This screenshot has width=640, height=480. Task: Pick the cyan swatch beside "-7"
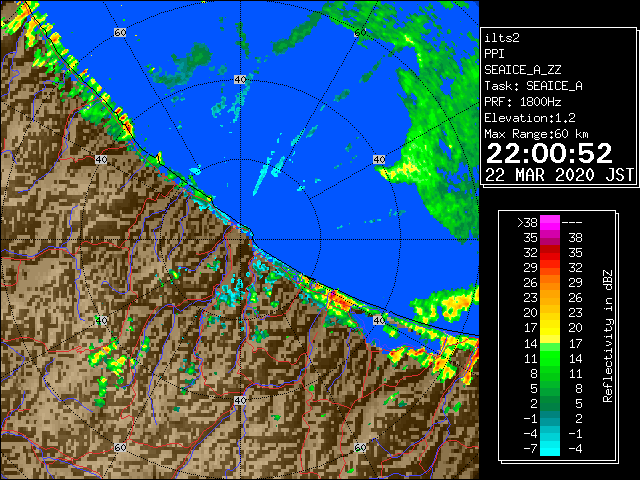[x=550, y=449]
